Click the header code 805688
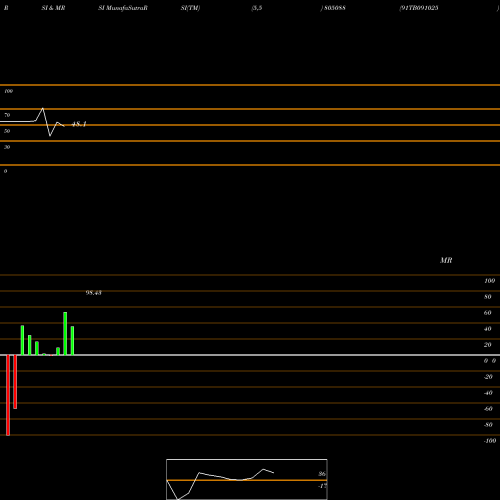 point(335,8)
